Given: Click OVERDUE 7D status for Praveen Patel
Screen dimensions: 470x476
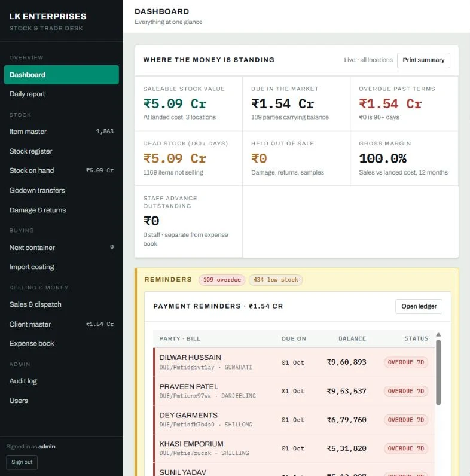Looking at the screenshot, I should click(x=406, y=391).
